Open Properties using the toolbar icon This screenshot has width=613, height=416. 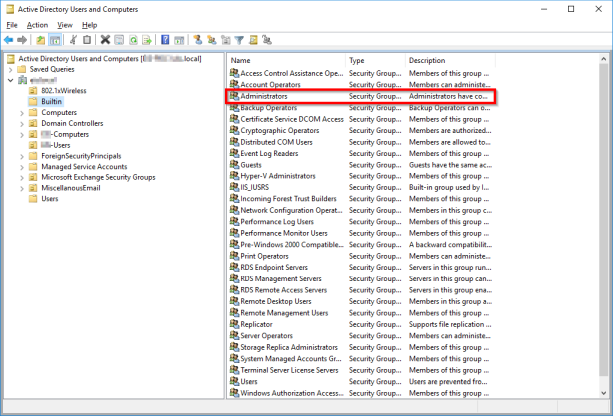pos(119,40)
